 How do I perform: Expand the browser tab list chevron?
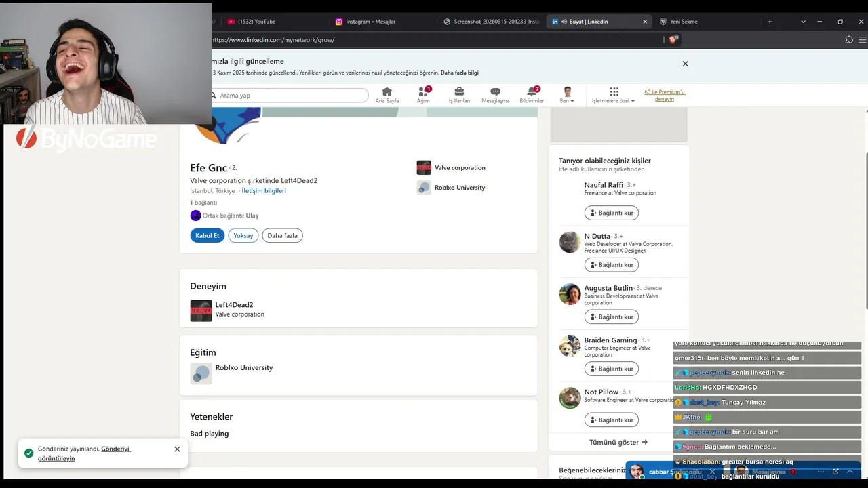[x=803, y=22]
